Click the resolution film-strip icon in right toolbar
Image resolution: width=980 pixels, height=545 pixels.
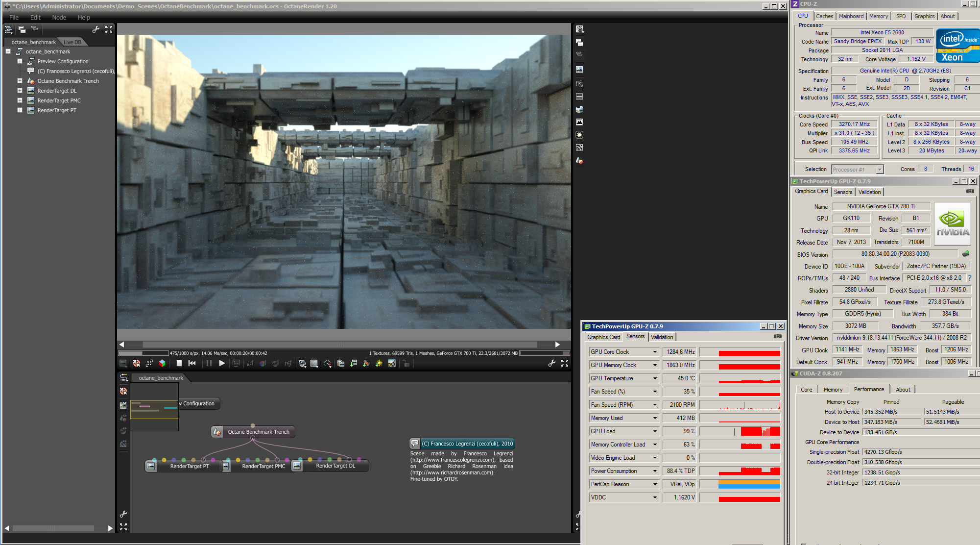579,97
